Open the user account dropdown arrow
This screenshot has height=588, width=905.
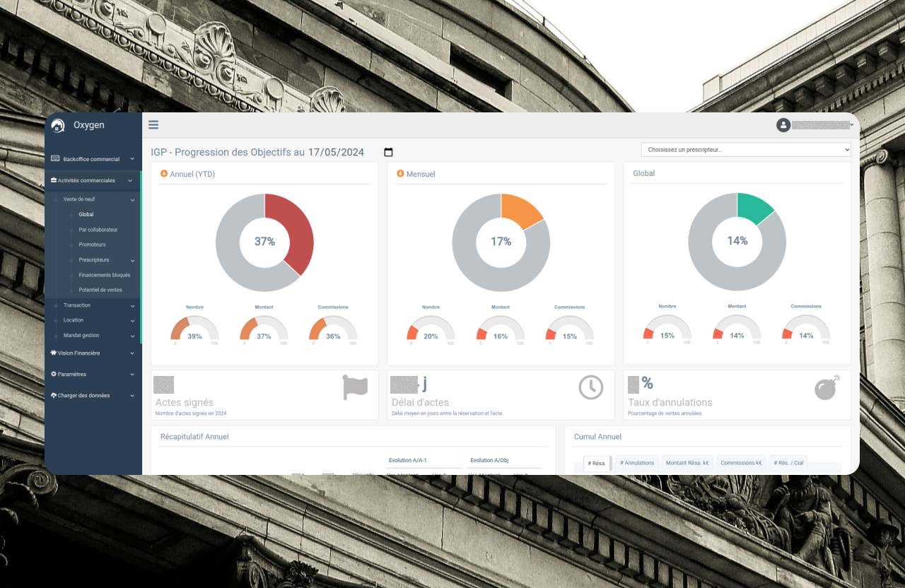click(x=852, y=125)
